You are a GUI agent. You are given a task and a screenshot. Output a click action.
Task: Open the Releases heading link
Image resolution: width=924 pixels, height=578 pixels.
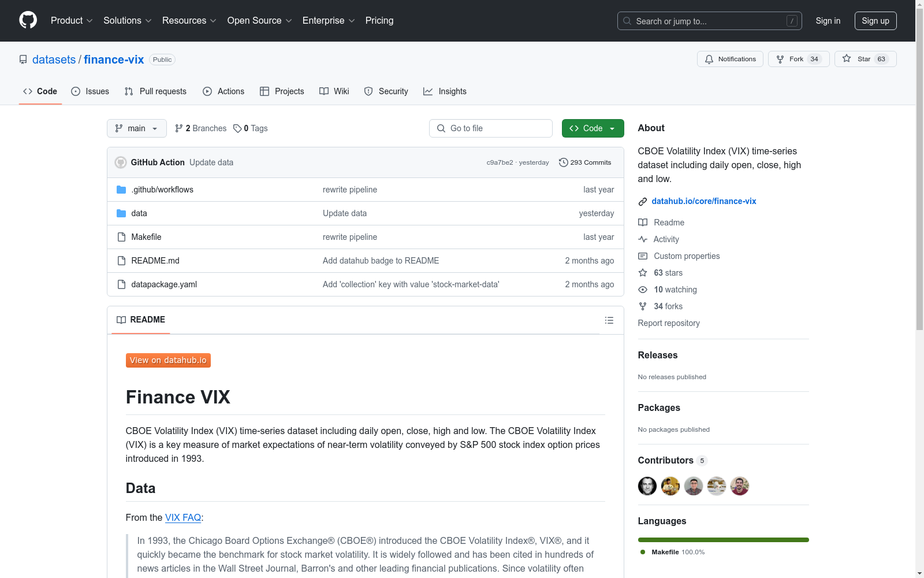658,355
